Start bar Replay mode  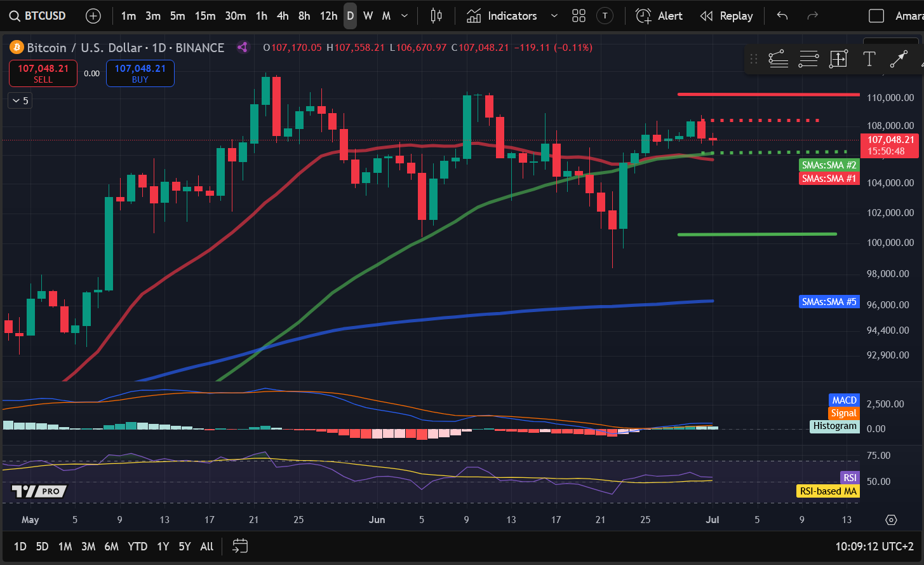click(x=726, y=16)
